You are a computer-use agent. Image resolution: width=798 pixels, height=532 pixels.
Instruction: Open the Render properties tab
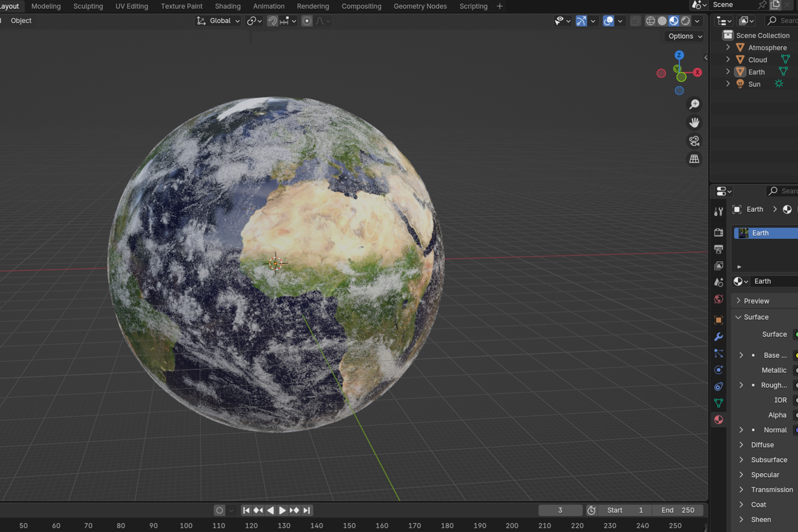[718, 232]
